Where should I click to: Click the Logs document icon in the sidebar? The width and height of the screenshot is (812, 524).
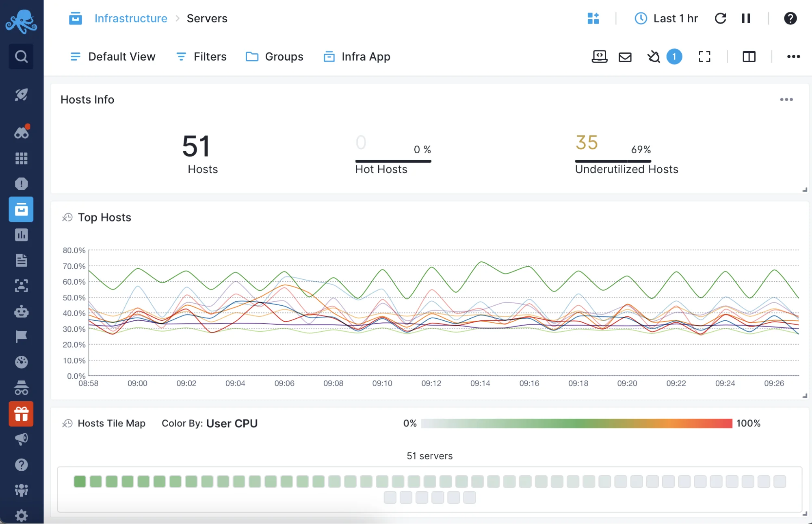click(x=21, y=261)
